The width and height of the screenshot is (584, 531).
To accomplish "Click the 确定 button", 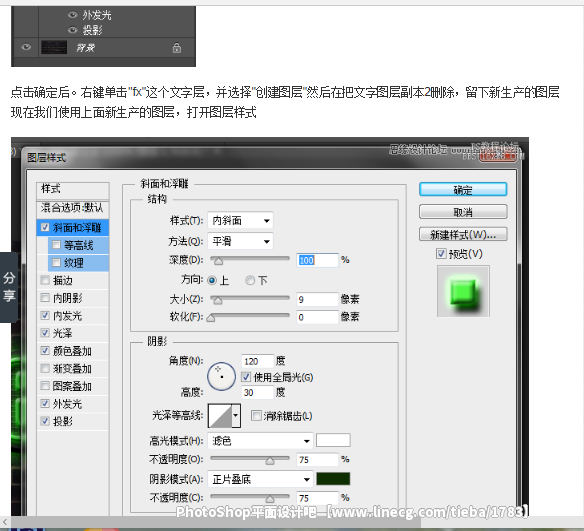I will pyautogui.click(x=463, y=190).
